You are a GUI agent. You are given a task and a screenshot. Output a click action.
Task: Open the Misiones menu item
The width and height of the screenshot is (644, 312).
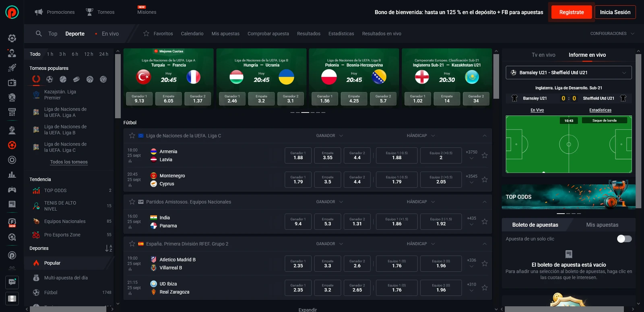click(147, 12)
